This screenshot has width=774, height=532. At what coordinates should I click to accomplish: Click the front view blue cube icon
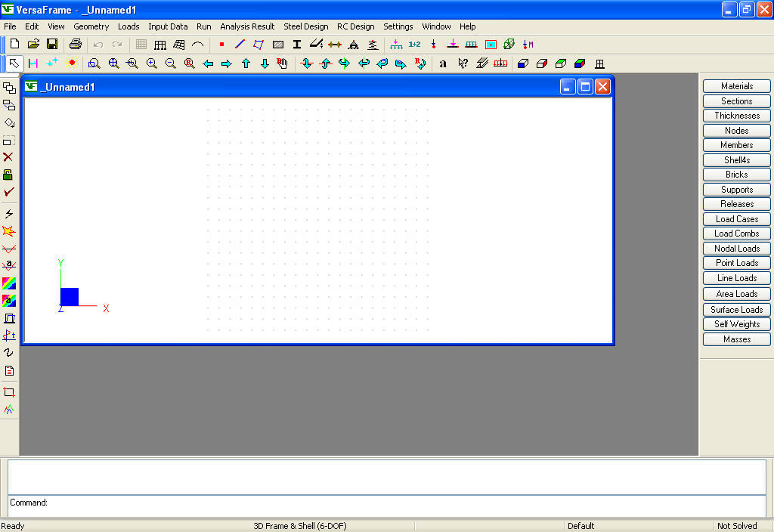523,63
